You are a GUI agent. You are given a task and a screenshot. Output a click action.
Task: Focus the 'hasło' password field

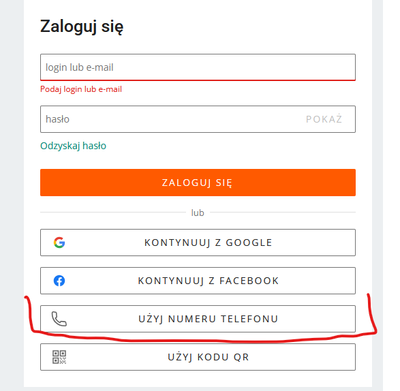coord(198,119)
